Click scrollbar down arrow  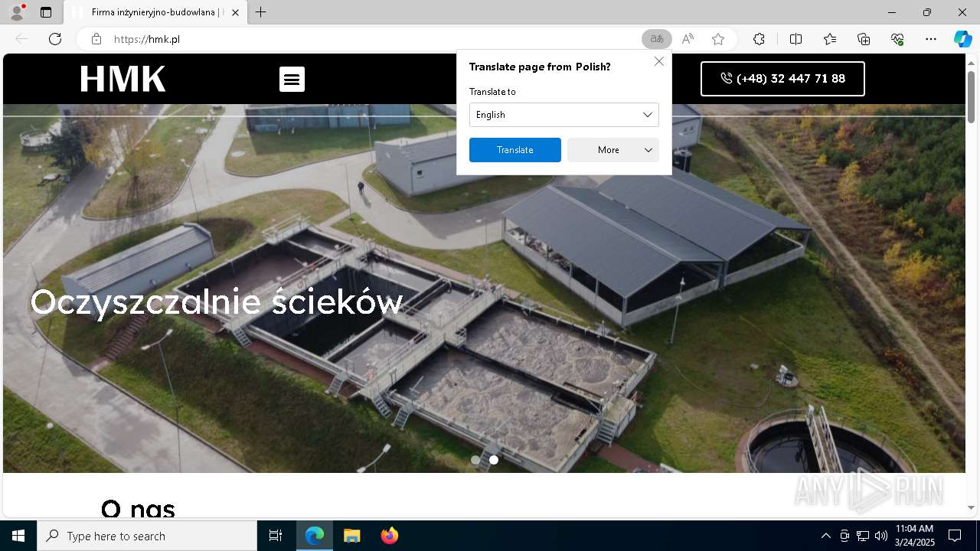pos(971,507)
